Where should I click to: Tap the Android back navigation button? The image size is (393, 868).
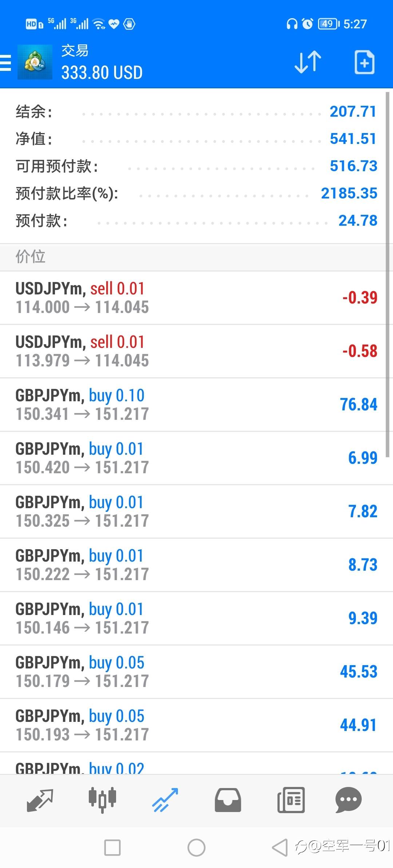click(280, 848)
